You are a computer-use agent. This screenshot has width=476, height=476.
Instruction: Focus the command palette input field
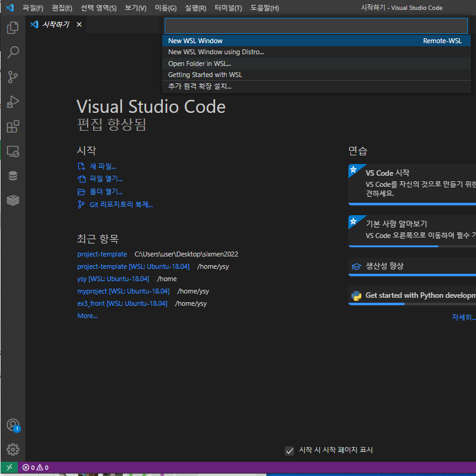[316, 26]
